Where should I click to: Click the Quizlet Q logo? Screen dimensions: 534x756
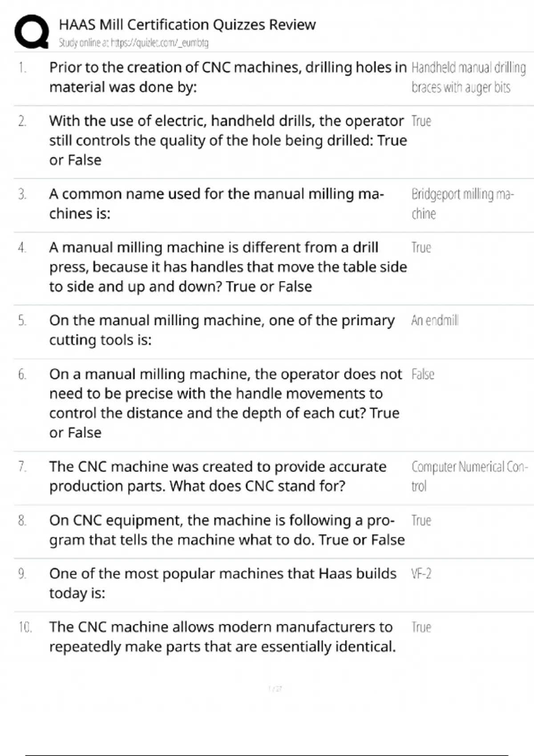click(32, 31)
